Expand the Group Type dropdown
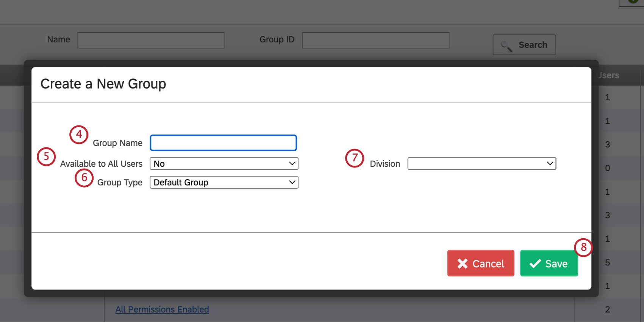The height and width of the screenshot is (322, 644). (x=224, y=183)
